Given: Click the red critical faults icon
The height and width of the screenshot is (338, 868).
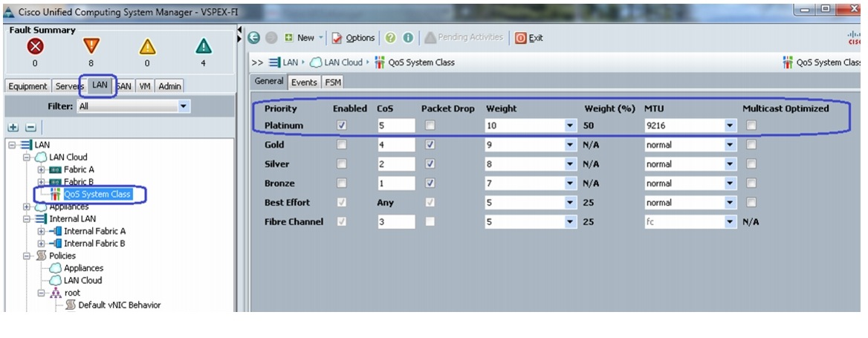Looking at the screenshot, I should tap(36, 47).
